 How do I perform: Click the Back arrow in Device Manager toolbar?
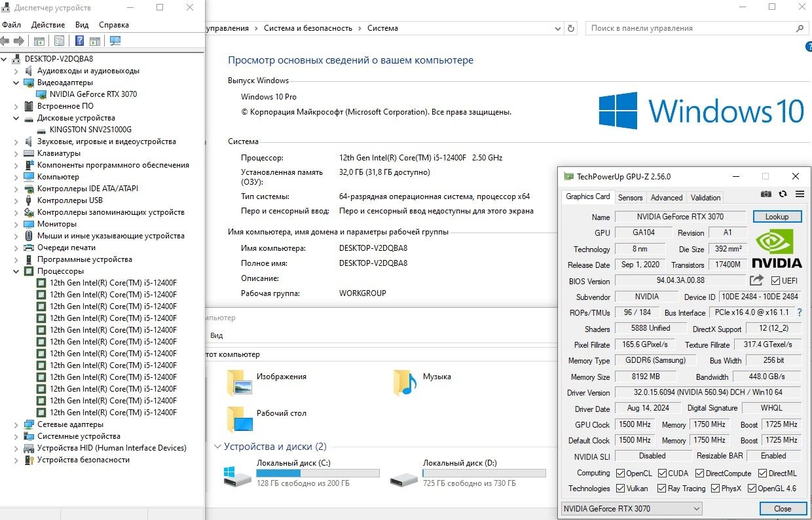(x=5, y=41)
